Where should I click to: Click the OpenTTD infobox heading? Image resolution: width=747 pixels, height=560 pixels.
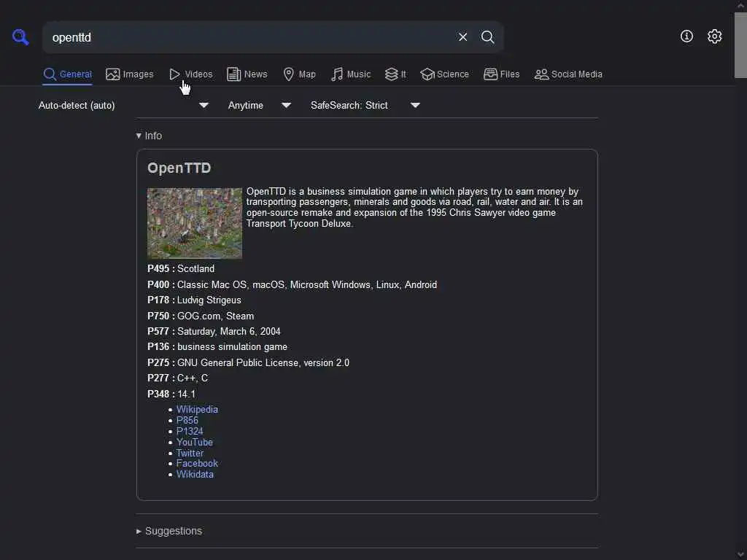(x=179, y=168)
